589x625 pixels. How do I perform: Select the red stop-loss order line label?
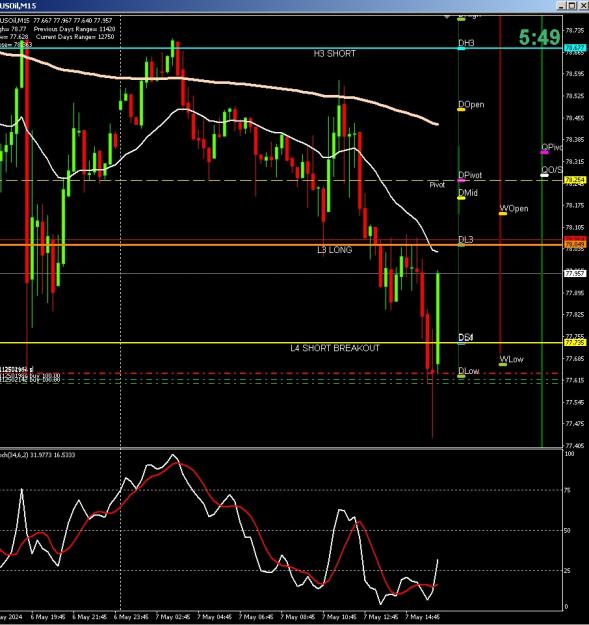point(17,369)
